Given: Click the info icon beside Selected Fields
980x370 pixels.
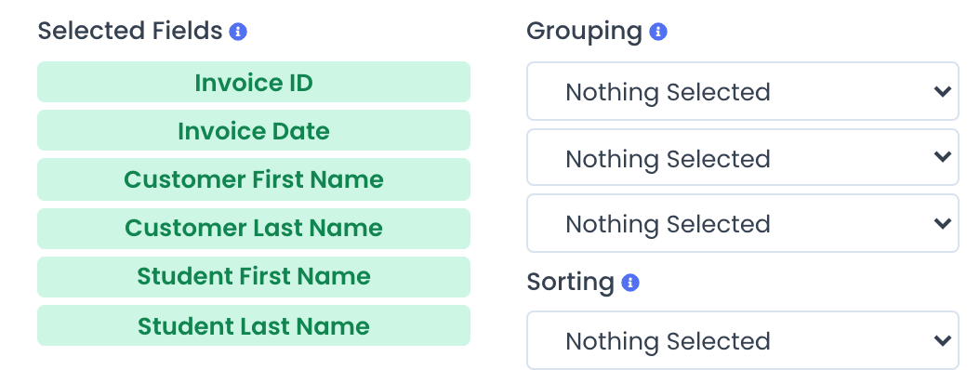Looking at the screenshot, I should pos(238,32).
